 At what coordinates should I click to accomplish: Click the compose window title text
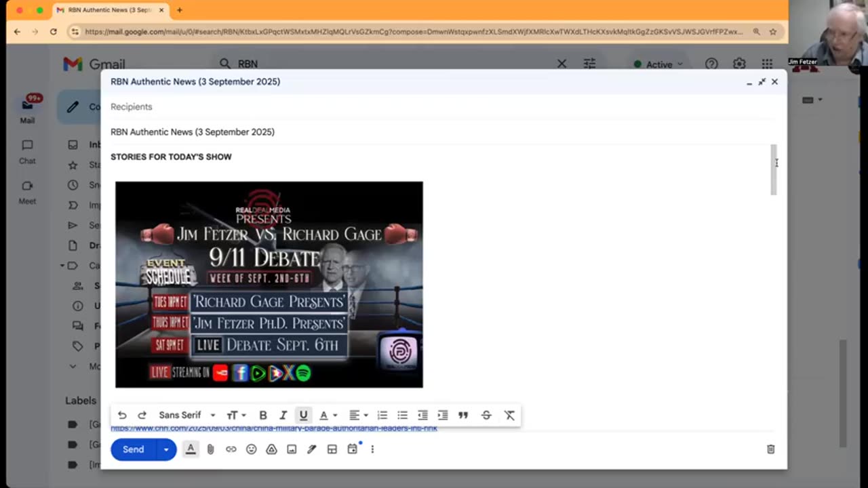tap(195, 82)
